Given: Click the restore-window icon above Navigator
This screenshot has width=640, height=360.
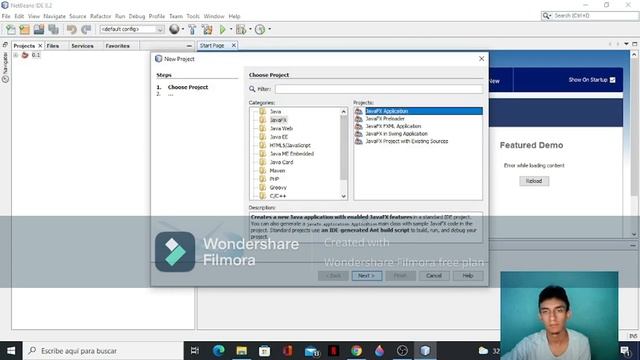Looking at the screenshot, I should point(5,45).
